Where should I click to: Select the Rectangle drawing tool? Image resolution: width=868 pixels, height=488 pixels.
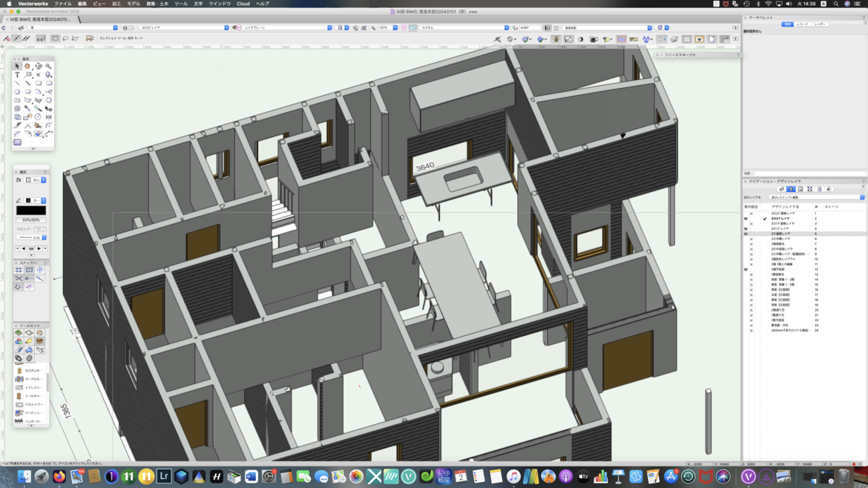(x=38, y=83)
